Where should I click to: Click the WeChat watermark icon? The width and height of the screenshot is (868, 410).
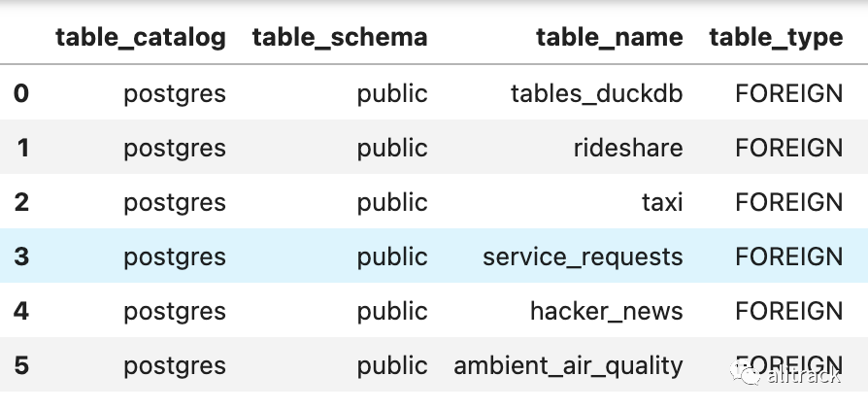(746, 373)
